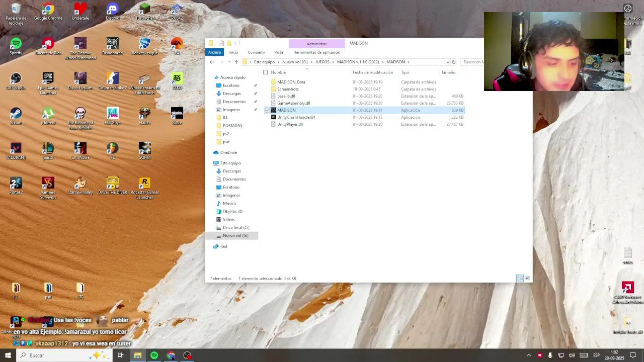Select Epic Games Launcher desktop icon
Screen dimensions: 644x362
coord(48,83)
